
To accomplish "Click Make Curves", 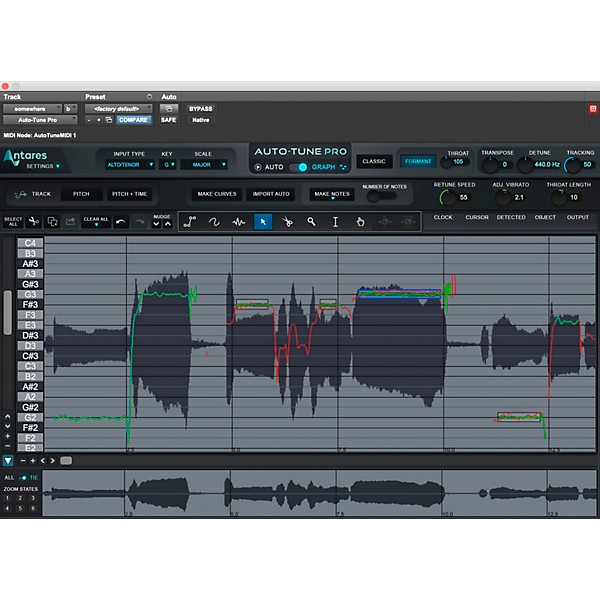I will (217, 194).
